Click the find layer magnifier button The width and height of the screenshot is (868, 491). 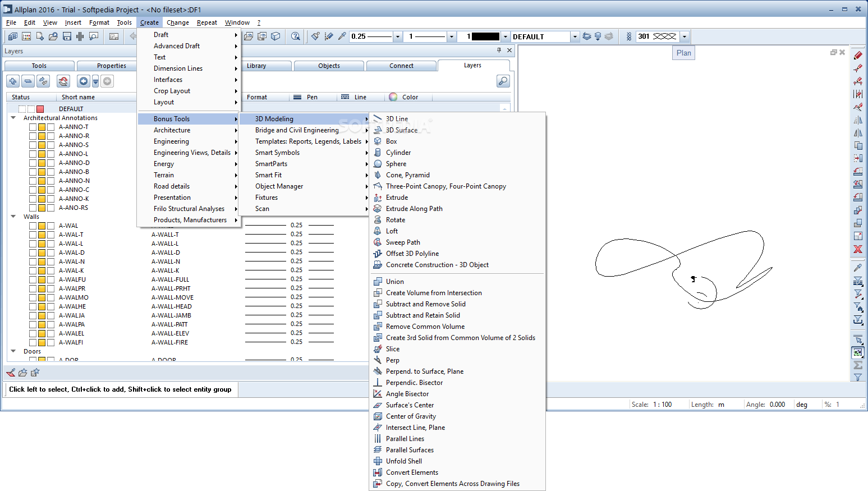(x=503, y=81)
